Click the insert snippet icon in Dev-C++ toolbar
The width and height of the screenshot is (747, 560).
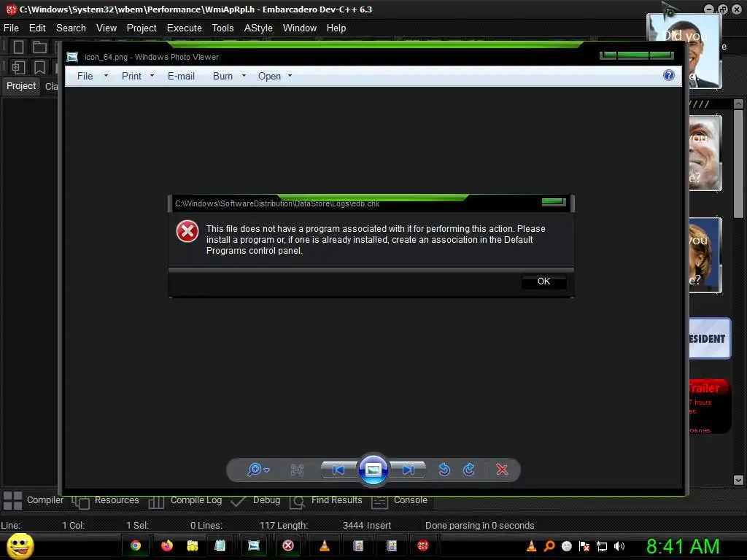pos(18,67)
